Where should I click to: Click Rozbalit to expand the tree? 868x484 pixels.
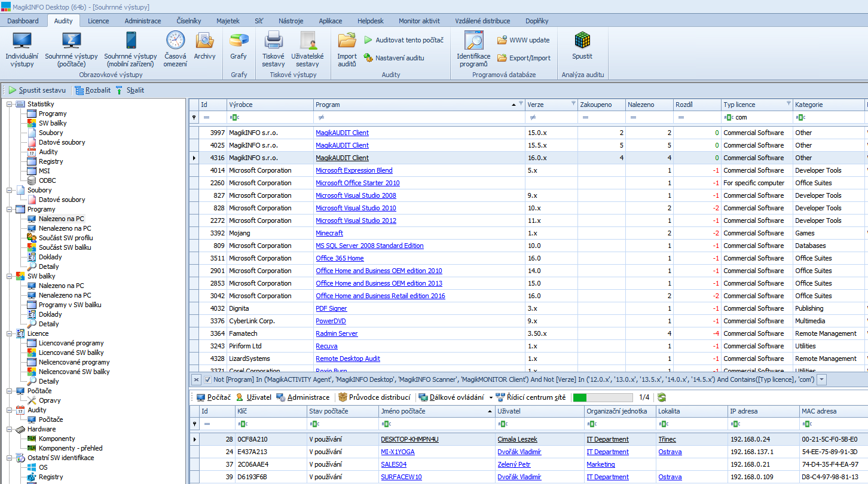point(92,90)
